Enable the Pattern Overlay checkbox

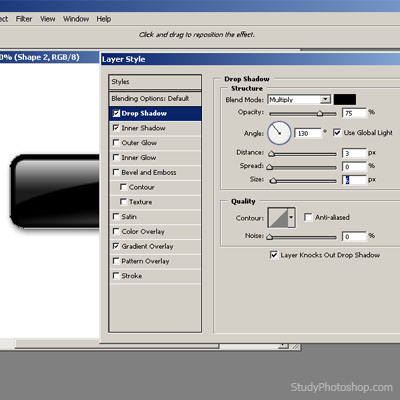click(x=116, y=261)
